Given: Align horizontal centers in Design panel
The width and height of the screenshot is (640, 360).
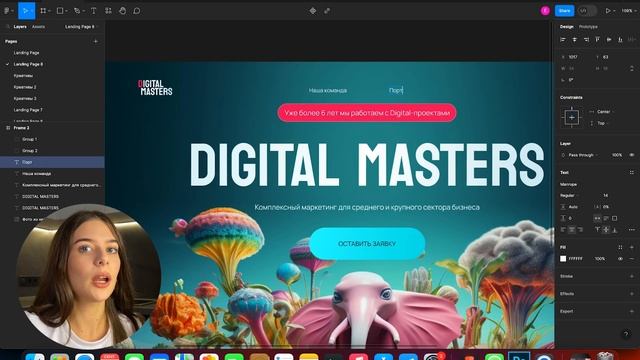Looking at the screenshot, I should (574, 40).
